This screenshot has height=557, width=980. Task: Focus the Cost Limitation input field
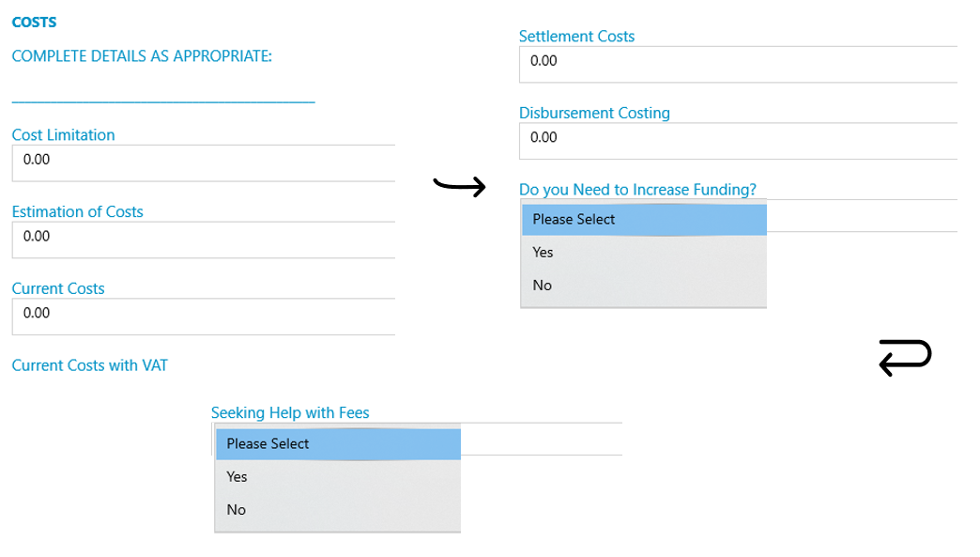203,163
